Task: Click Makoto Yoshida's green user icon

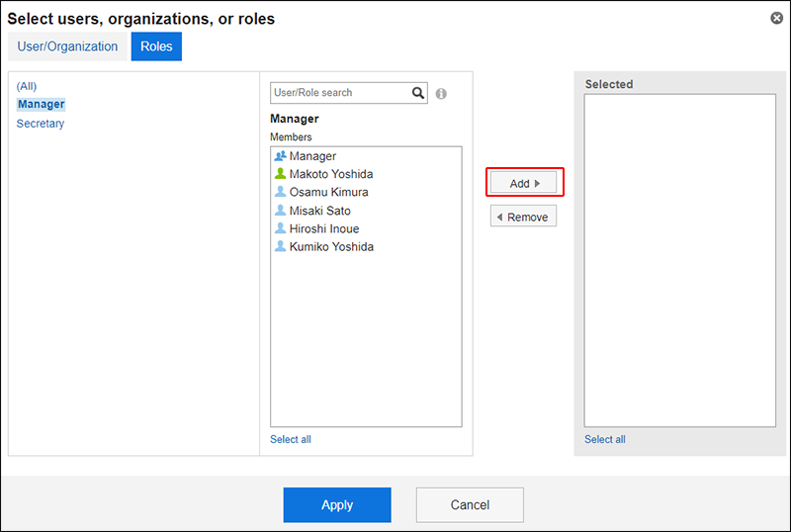Action: [x=280, y=174]
